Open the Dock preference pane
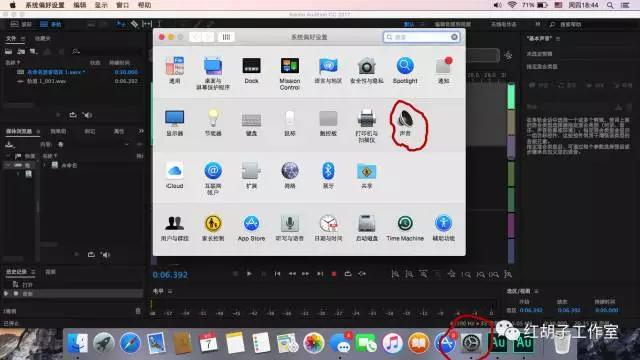 tap(251, 70)
